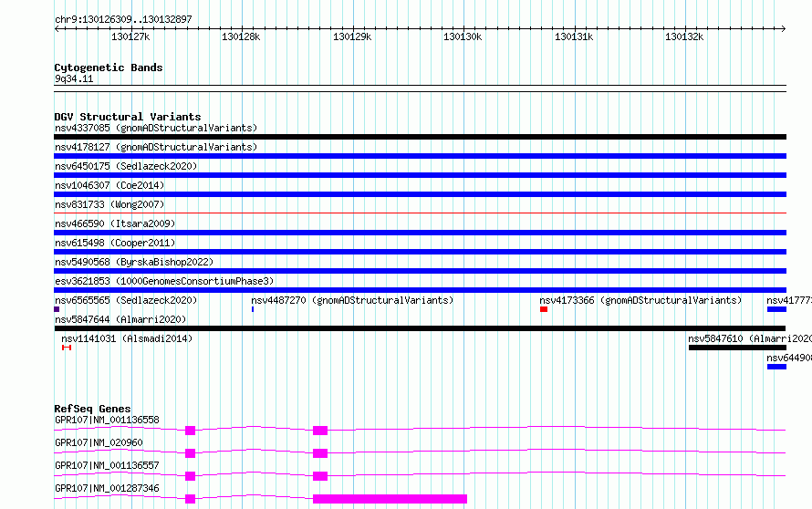Click the red nsv4173366 variant block
Viewport: 812px width, 509px height.
tap(544, 309)
